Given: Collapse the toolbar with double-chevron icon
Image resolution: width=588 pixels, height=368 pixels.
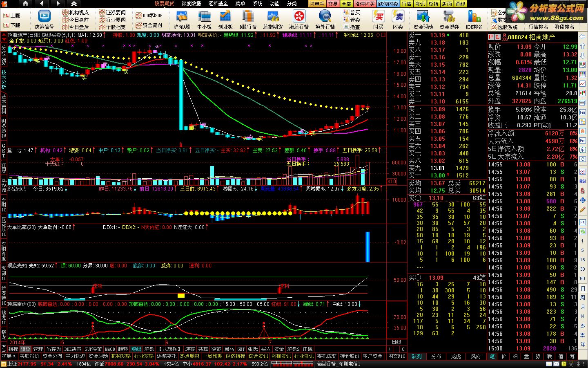Looking at the screenshot, I should 74,4.
